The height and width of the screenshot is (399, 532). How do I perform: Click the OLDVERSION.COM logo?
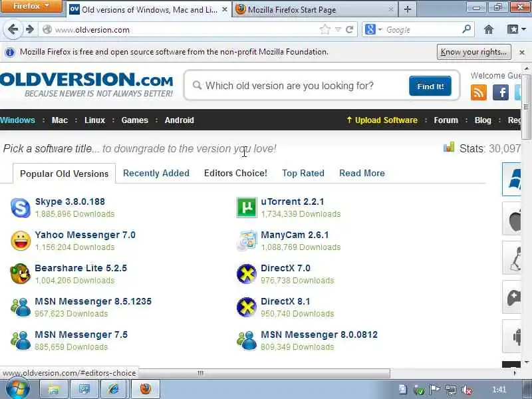click(x=86, y=84)
